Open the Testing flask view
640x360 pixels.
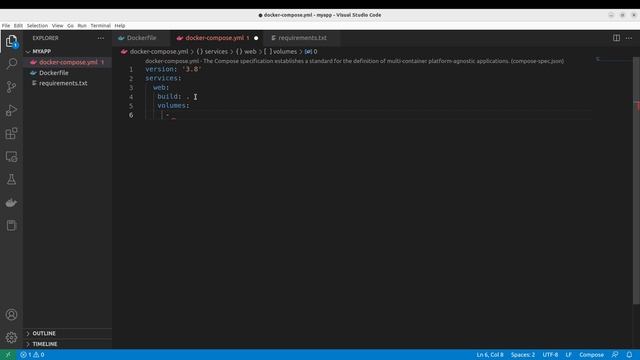click(11, 180)
